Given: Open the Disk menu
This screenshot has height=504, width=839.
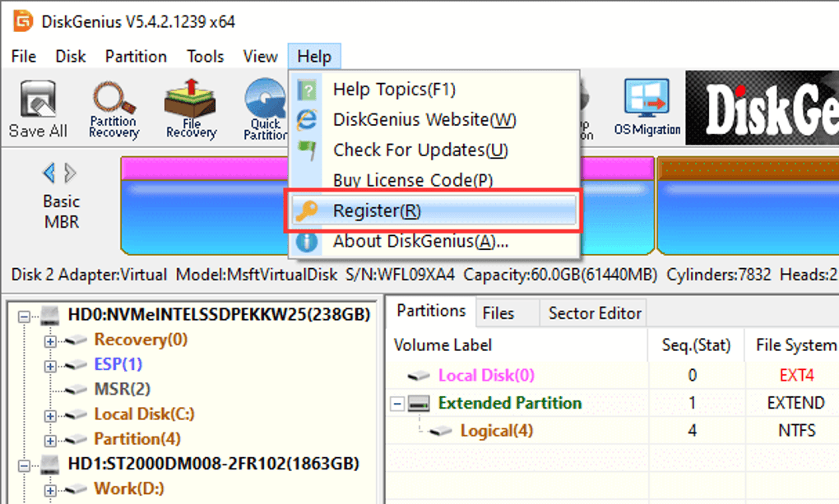Looking at the screenshot, I should (x=71, y=56).
